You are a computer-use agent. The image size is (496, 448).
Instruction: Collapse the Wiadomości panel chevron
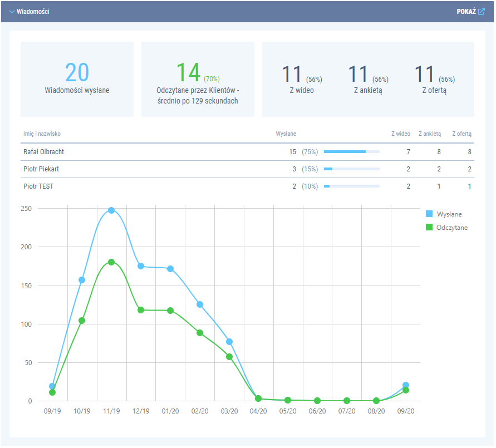12,12
